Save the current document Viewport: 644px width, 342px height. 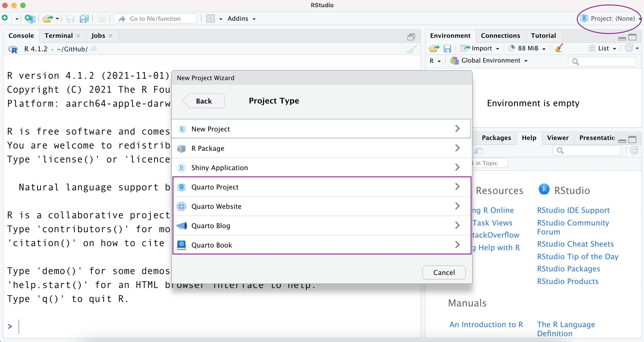point(70,18)
